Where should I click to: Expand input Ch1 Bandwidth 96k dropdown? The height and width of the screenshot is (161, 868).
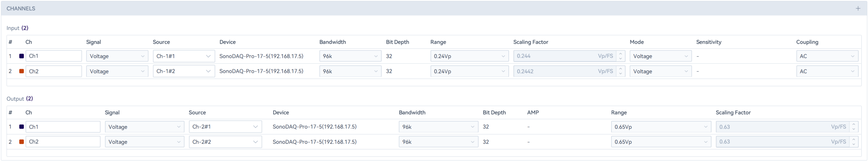click(350, 56)
